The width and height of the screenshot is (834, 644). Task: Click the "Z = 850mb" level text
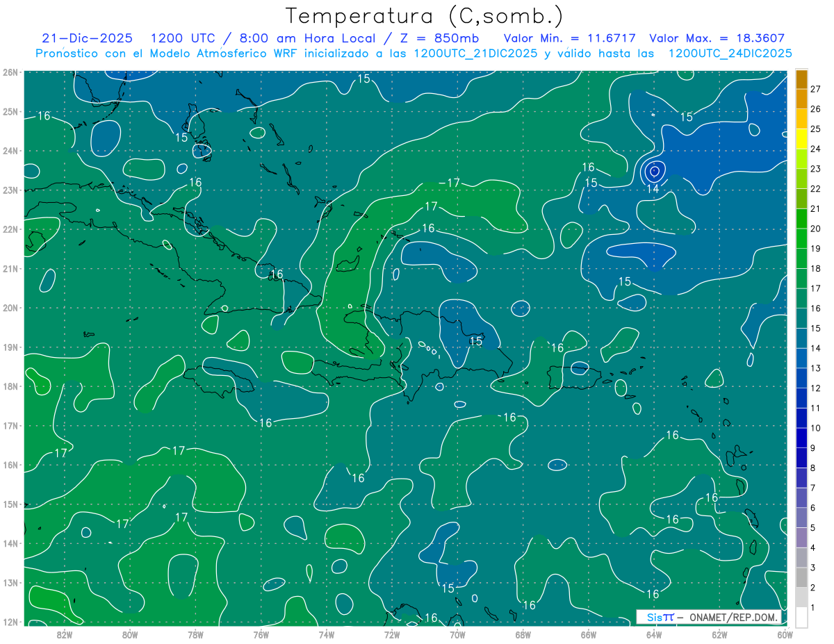click(x=441, y=38)
